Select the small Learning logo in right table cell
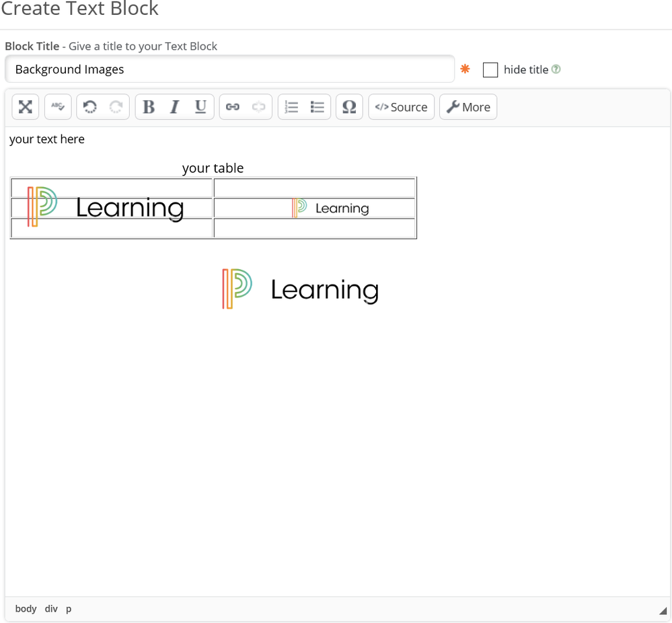The image size is (672, 623). (x=330, y=208)
